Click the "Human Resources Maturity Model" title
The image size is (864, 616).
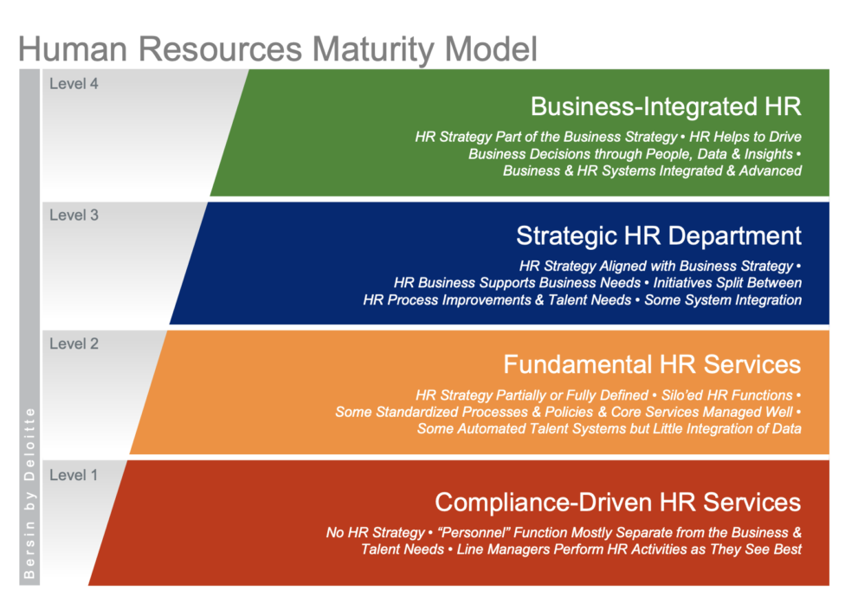277,48
